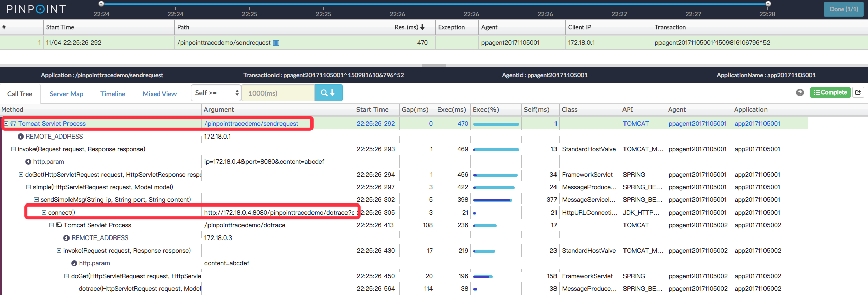The image size is (868, 306).
Task: Click the green Complete button
Action: pyautogui.click(x=830, y=92)
